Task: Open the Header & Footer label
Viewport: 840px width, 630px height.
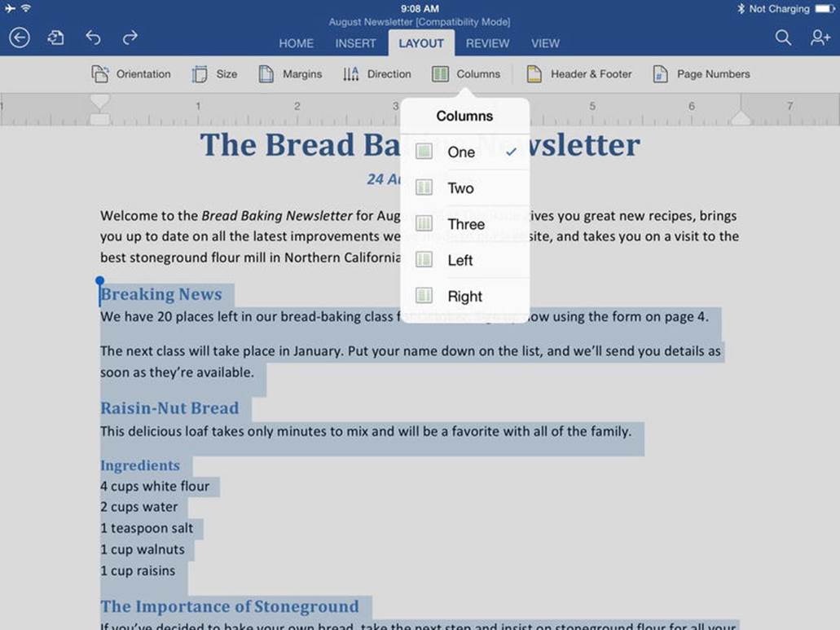Action: (x=592, y=74)
